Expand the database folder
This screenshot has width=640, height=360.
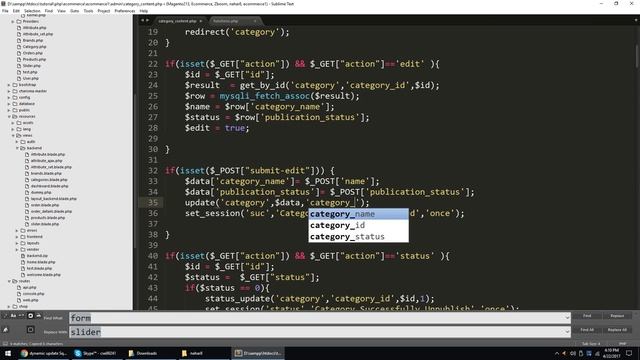(9, 104)
